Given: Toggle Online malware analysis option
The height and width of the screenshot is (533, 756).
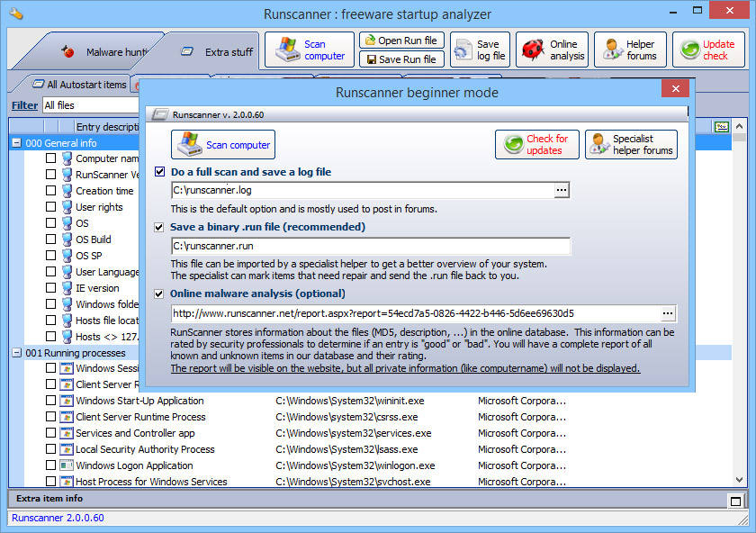Looking at the screenshot, I should coord(159,294).
